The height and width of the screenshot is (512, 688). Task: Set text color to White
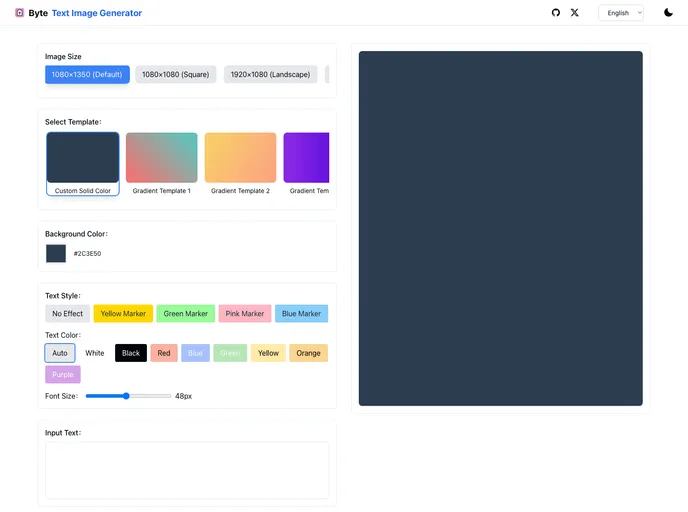[x=95, y=353]
